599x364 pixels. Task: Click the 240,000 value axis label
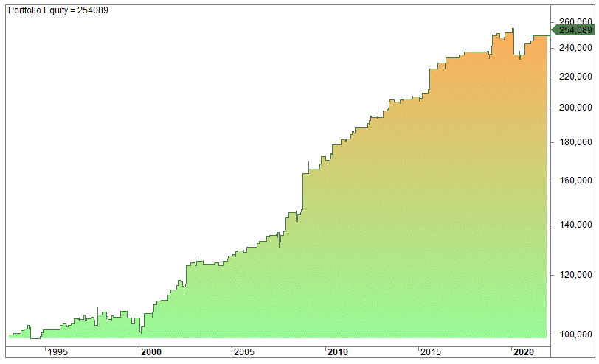[575, 48]
